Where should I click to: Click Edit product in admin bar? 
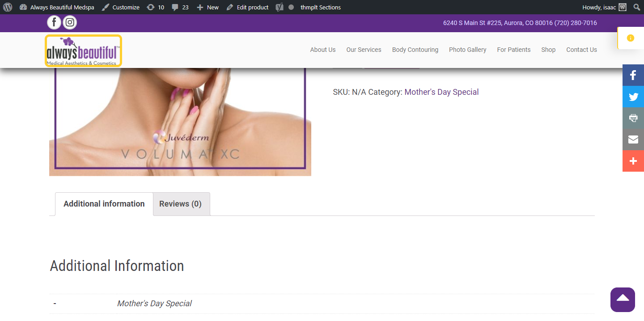pos(247,7)
